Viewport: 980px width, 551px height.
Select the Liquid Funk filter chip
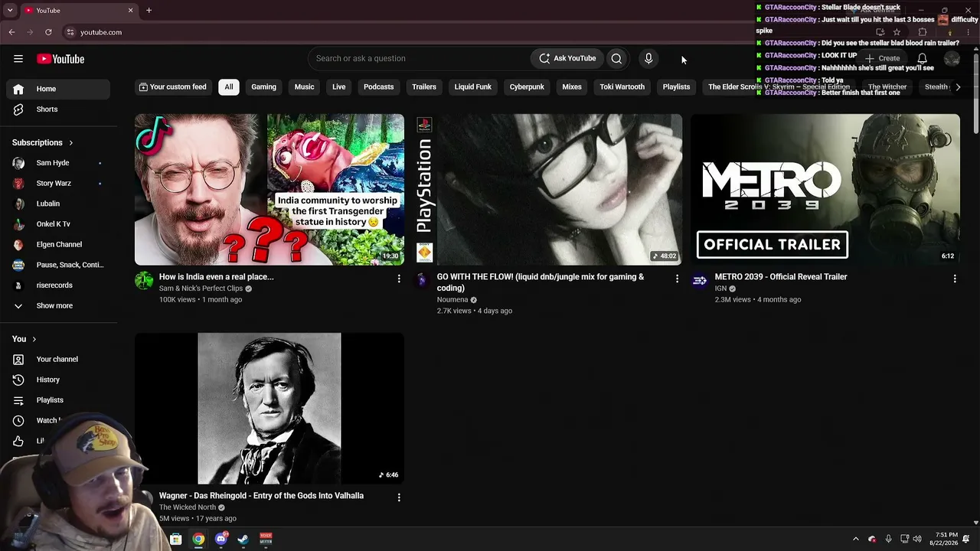pyautogui.click(x=473, y=87)
